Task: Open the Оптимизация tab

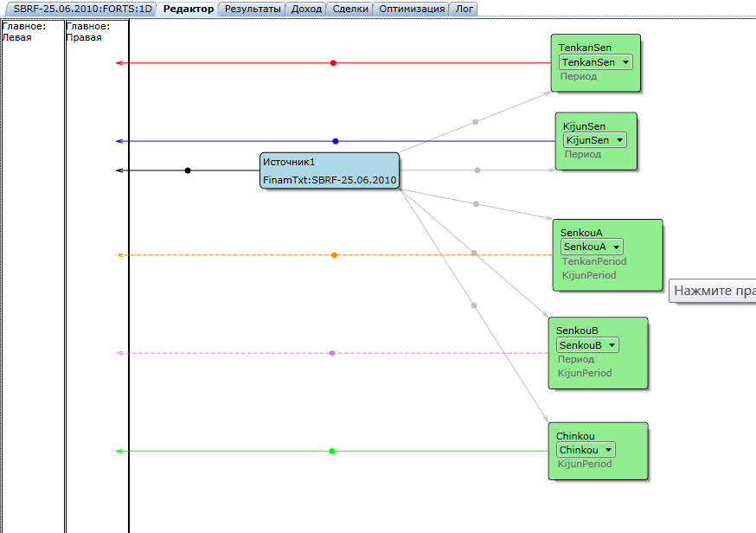Action: point(411,9)
